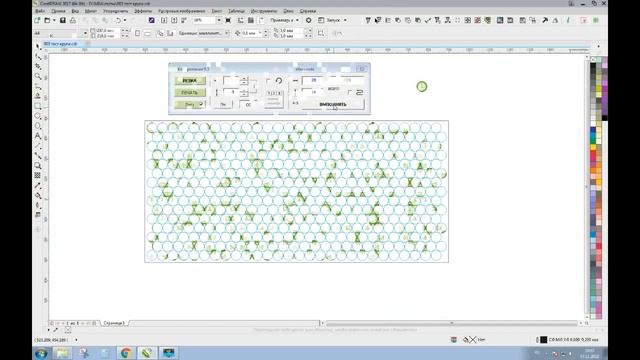The image size is (640, 360).
Task: Click the ПЕЧАТЬ button in dialog
Action: click(x=190, y=93)
